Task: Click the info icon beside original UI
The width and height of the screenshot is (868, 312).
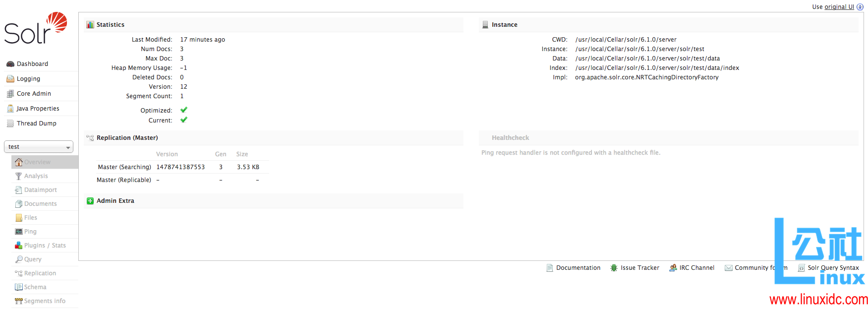Action: [x=860, y=7]
